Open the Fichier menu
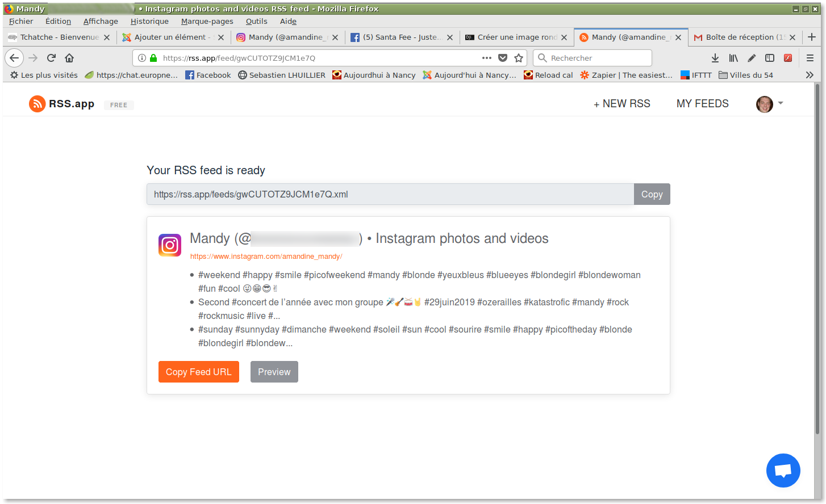 point(21,21)
